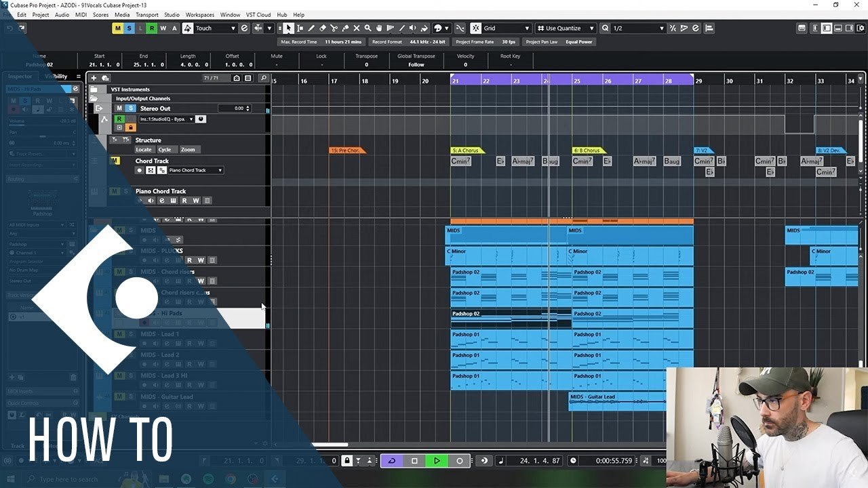Toggle yellow Mute on Chord Track
Image resolution: width=868 pixels, height=488 pixels.
tap(115, 161)
